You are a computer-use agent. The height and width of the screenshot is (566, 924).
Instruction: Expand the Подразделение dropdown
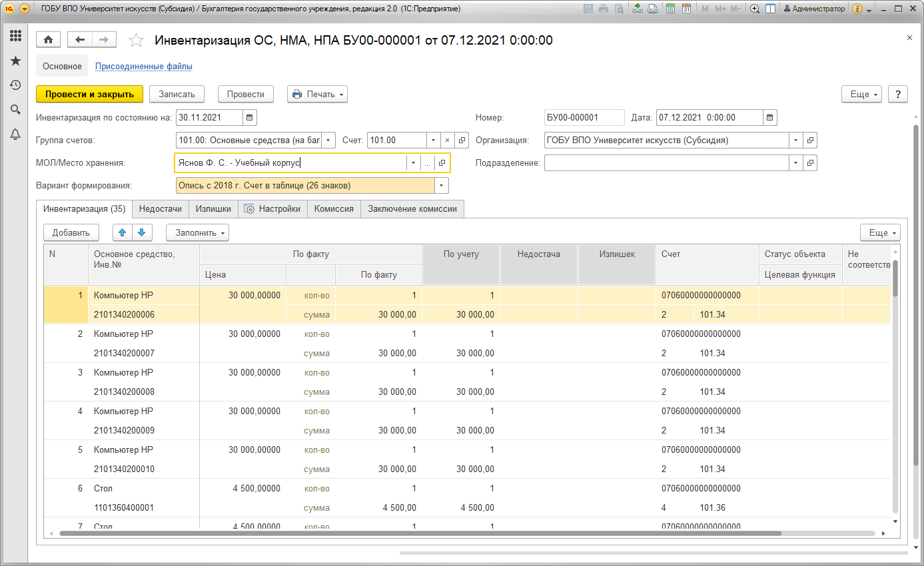[x=796, y=163]
